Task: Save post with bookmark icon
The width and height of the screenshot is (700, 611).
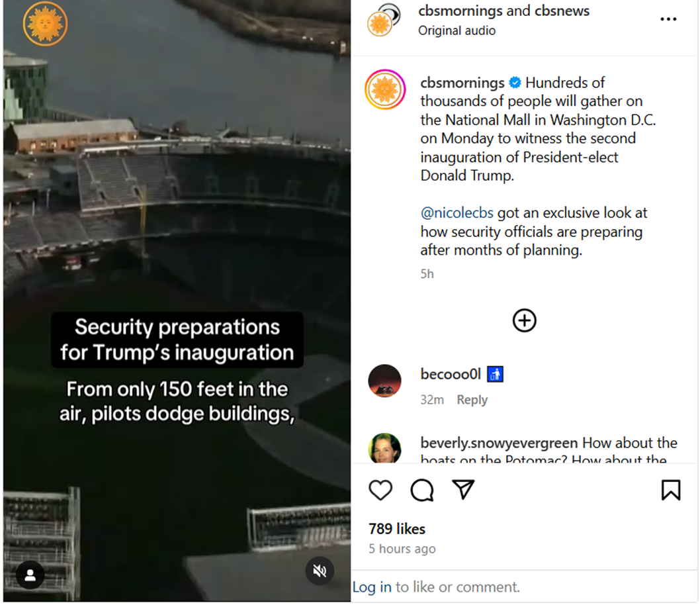Action: 670,490
